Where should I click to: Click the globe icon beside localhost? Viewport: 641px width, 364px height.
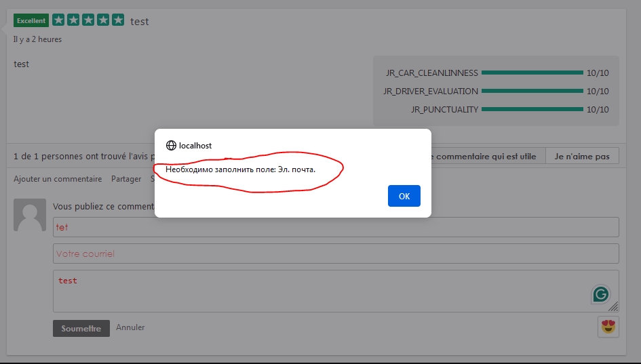171,146
